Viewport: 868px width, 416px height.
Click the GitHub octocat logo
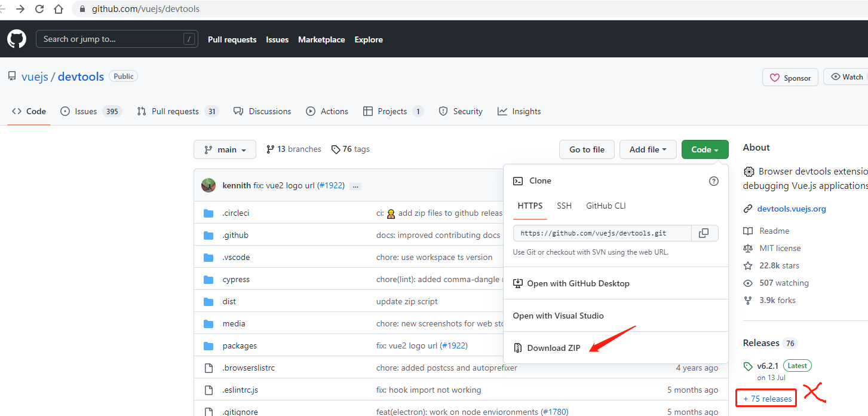pyautogui.click(x=17, y=39)
